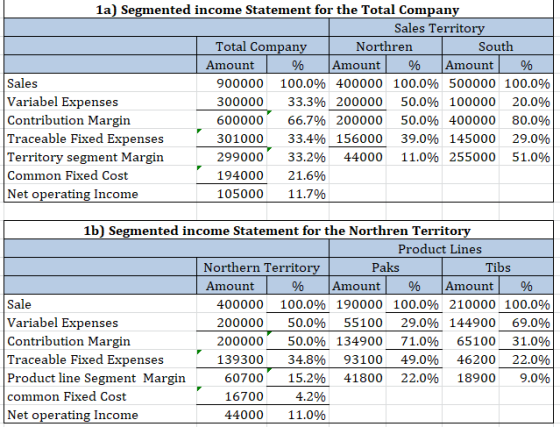Select the 20.0% South variable expense cell

(526, 102)
